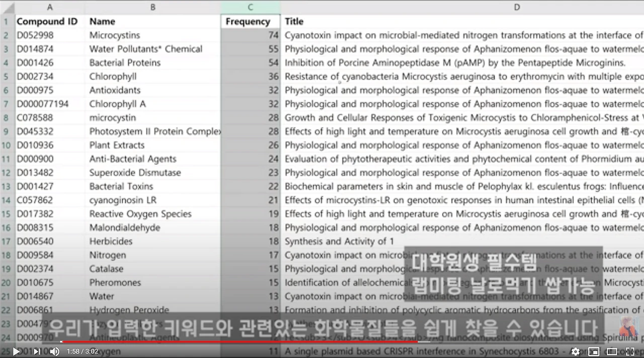644x358 pixels.
Task: Select column C header
Action: coord(251,7)
